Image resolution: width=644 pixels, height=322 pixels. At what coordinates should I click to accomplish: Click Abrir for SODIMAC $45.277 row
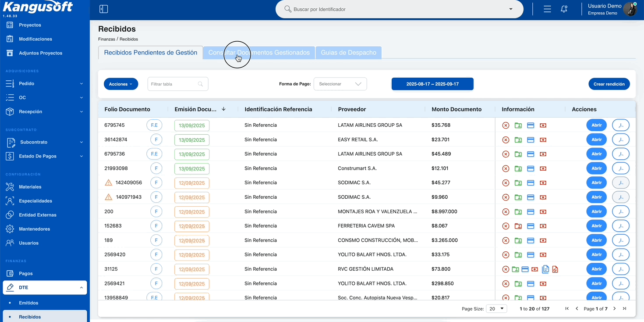click(596, 182)
